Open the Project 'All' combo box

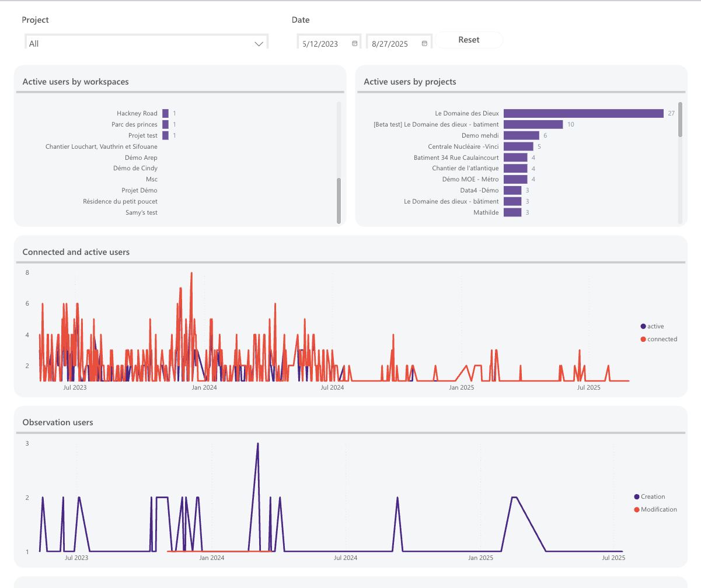[147, 43]
